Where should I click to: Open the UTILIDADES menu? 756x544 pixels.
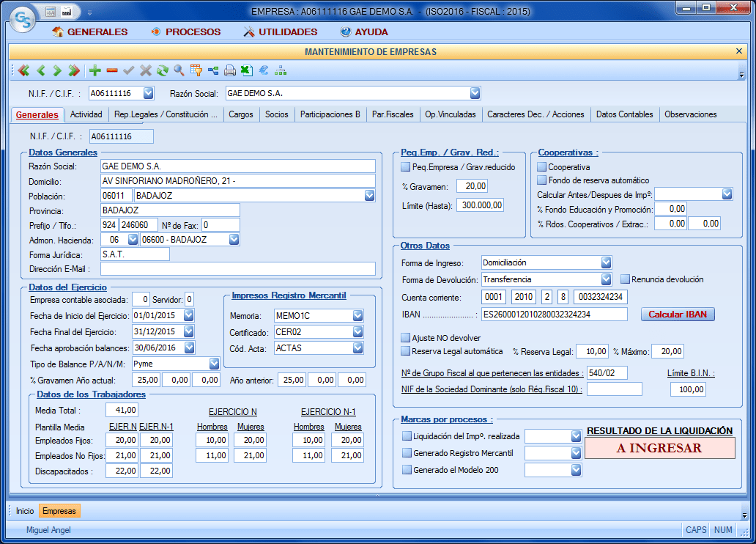click(x=281, y=32)
